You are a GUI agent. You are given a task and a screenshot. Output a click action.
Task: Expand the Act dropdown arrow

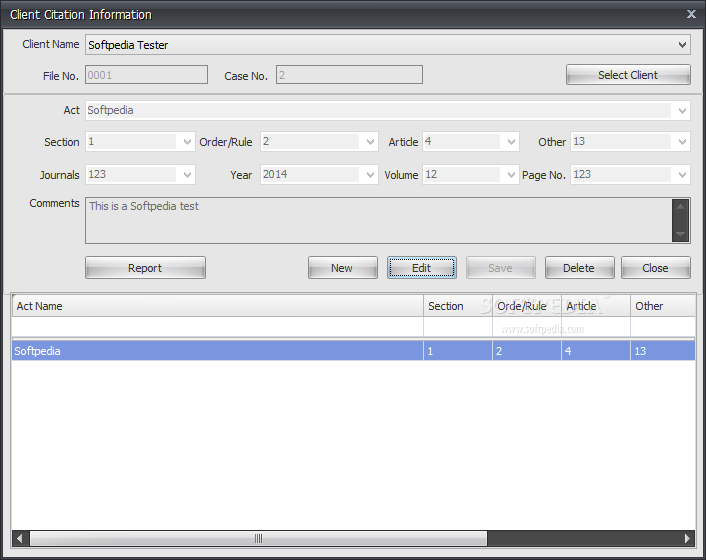[x=682, y=110]
